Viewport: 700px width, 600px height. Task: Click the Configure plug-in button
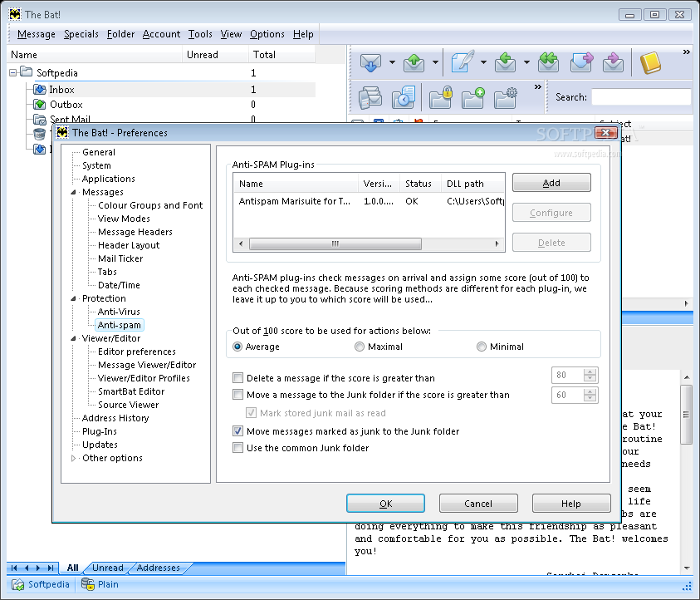[x=551, y=213]
